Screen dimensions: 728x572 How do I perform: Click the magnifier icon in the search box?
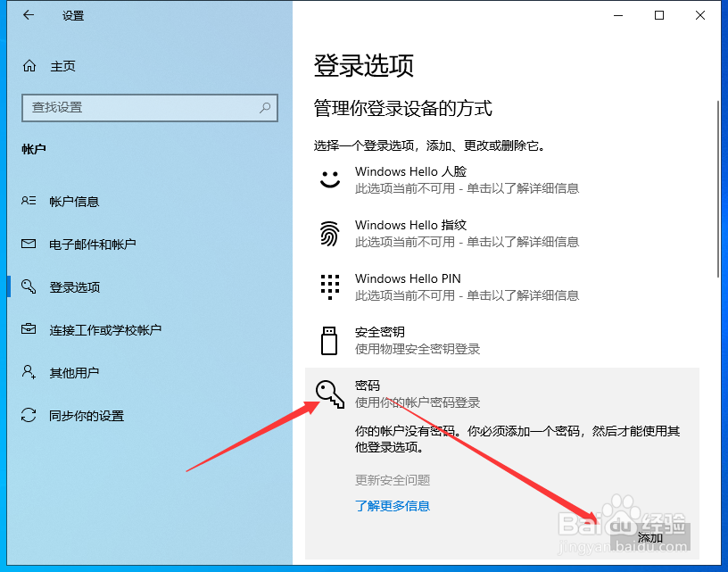tap(265, 108)
